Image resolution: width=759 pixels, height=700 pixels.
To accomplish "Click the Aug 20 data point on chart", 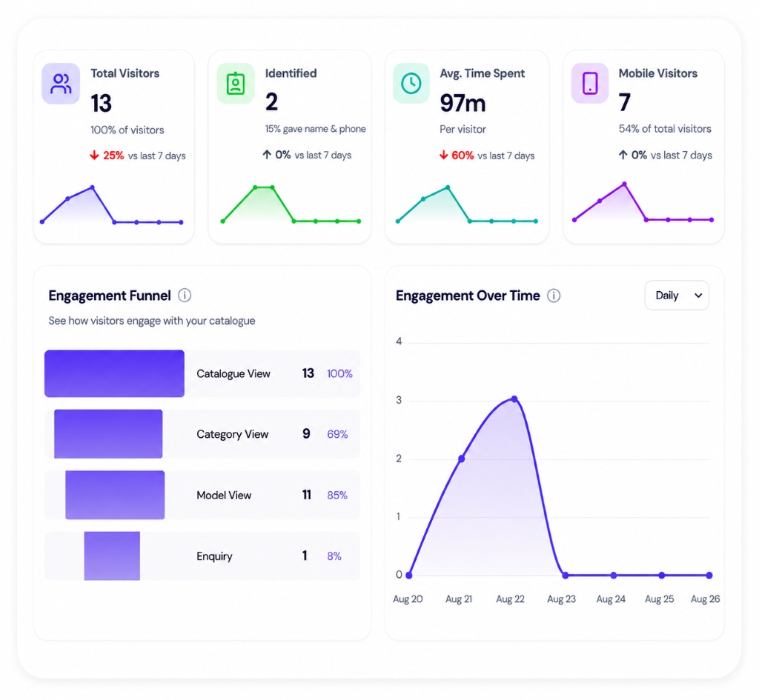I will tap(409, 576).
